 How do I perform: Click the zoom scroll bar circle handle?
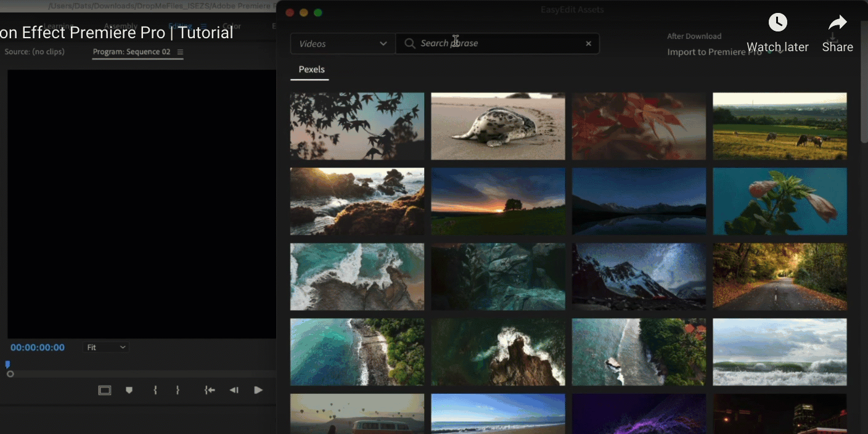tap(10, 374)
